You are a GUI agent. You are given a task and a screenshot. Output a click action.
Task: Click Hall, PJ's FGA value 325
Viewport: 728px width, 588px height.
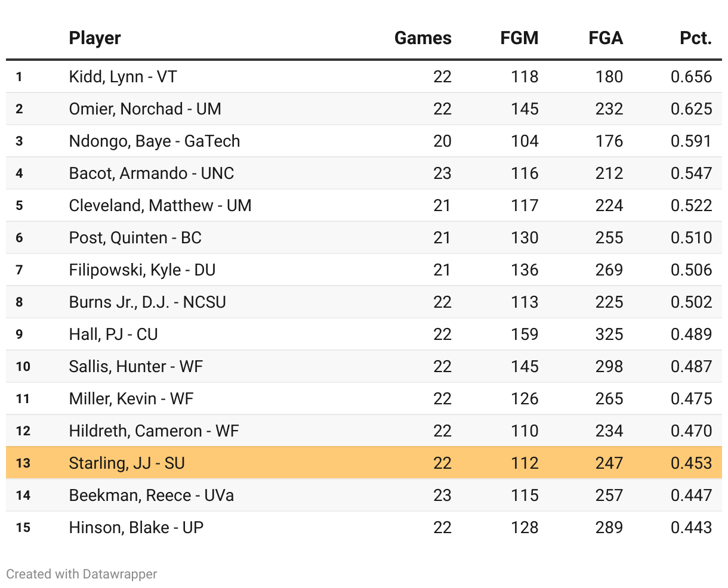609,335
